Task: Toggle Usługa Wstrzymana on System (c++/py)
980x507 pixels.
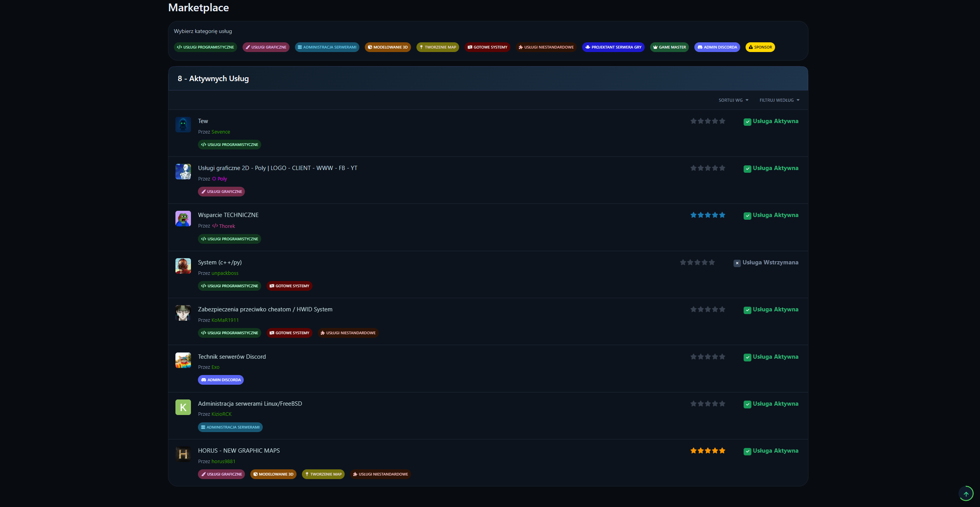Action: (737, 263)
